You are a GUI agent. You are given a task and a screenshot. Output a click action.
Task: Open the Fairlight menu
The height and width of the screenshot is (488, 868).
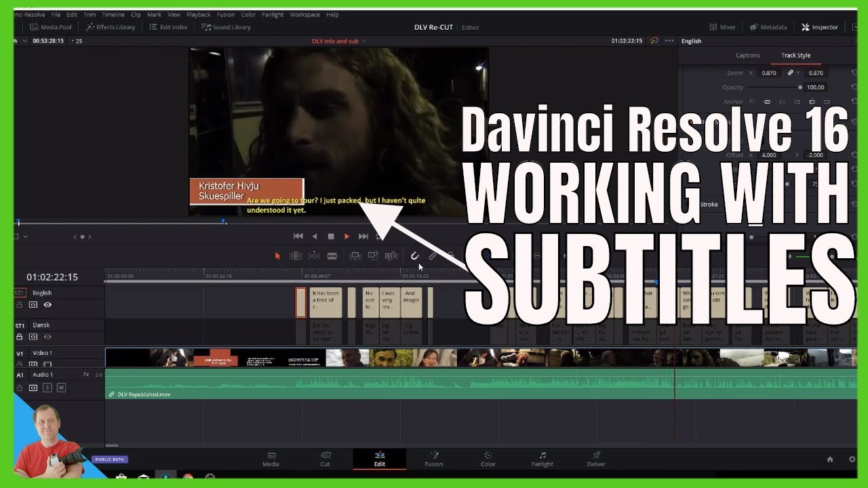pos(273,14)
